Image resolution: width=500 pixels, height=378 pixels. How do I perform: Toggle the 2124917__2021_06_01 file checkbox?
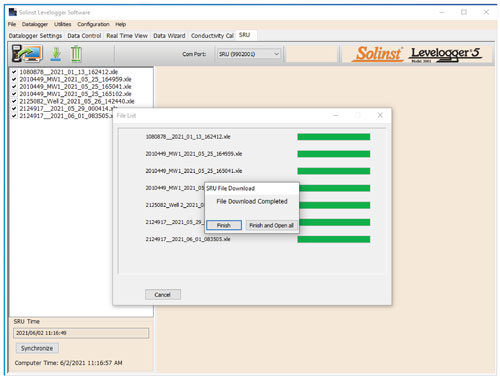[x=14, y=116]
